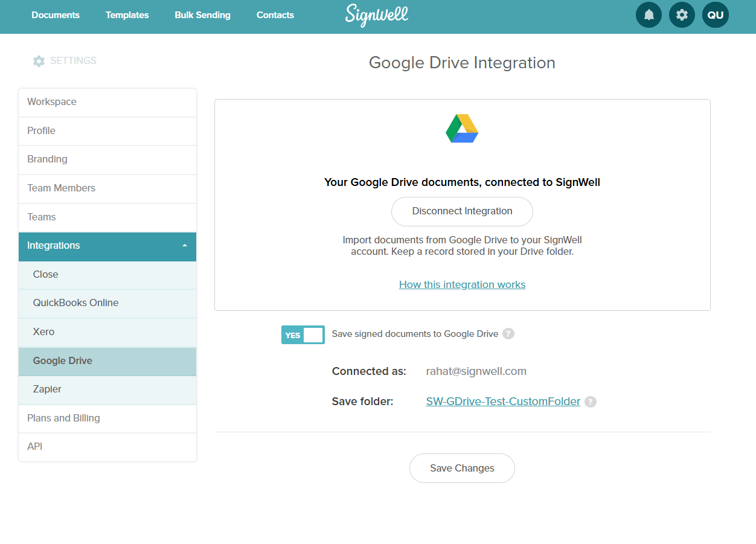
Task: Open the Close integration
Action: pos(107,275)
